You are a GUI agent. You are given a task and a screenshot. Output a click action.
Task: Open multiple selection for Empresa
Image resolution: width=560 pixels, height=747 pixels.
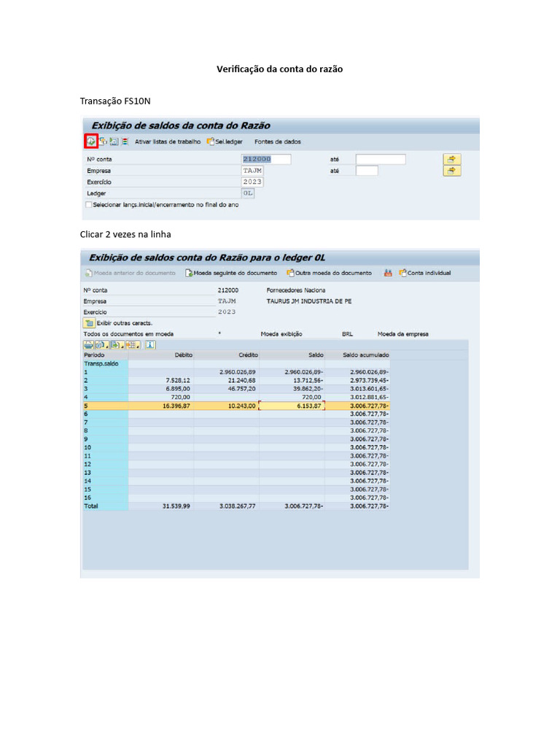pyautogui.click(x=452, y=171)
